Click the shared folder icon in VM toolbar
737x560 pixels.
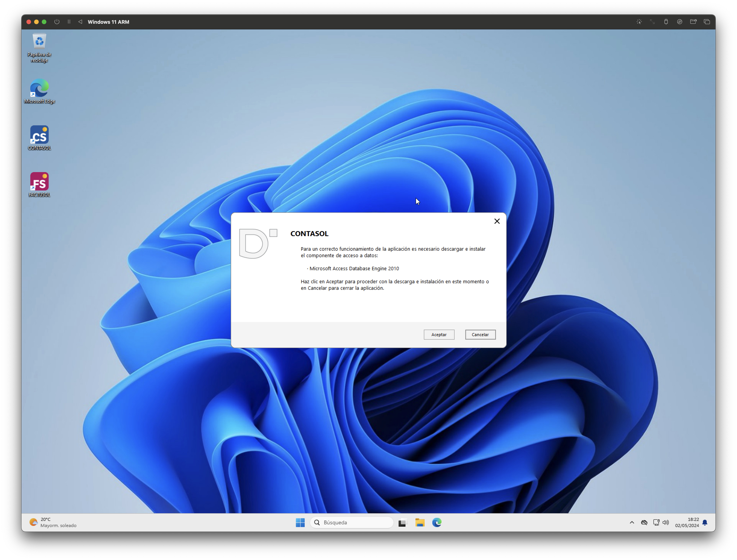click(693, 22)
